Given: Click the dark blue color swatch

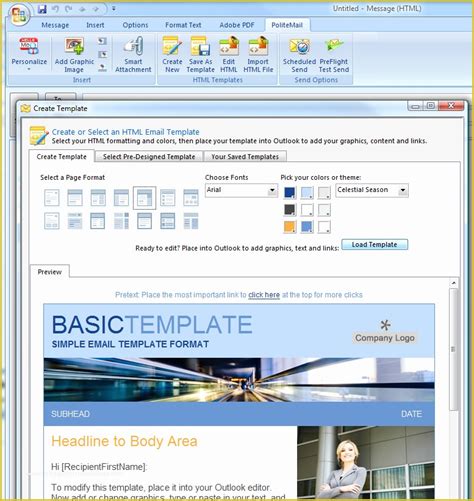Looking at the screenshot, I should click(x=290, y=192).
